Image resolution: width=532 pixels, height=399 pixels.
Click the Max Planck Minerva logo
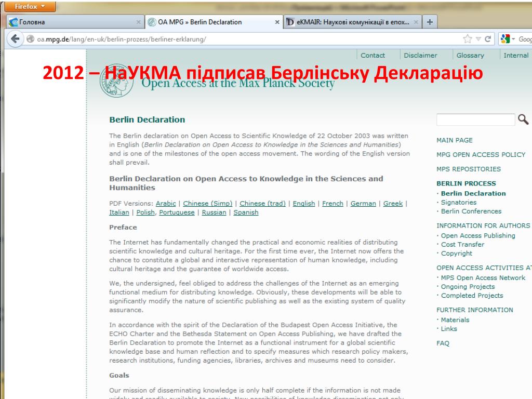pyautogui.click(x=116, y=81)
